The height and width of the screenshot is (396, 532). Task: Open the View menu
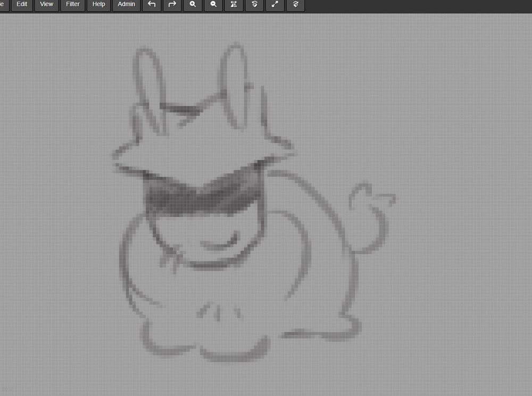coord(46,4)
